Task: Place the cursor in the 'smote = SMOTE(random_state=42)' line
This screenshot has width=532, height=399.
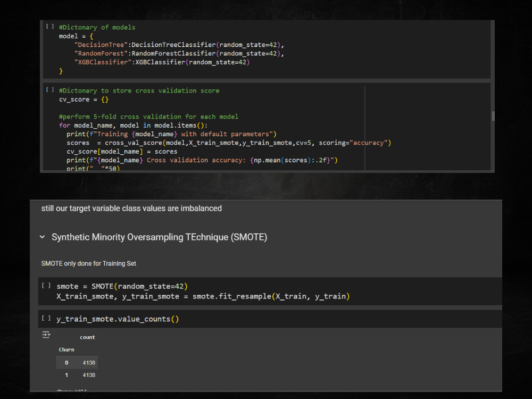Action: 122,286
